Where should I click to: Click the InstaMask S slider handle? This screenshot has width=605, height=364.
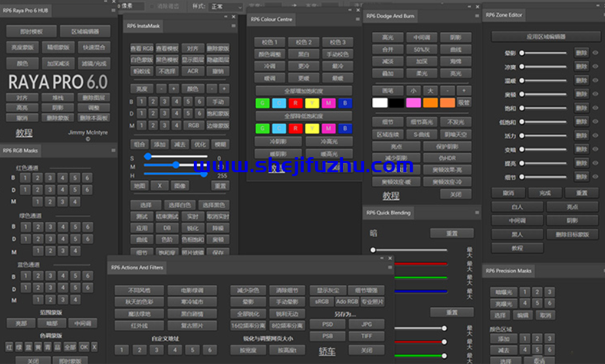148,156
